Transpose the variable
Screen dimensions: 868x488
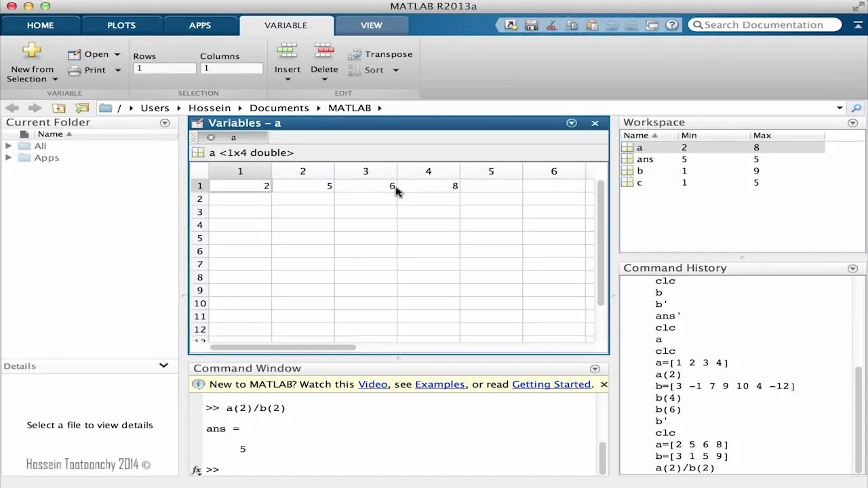tap(380, 54)
